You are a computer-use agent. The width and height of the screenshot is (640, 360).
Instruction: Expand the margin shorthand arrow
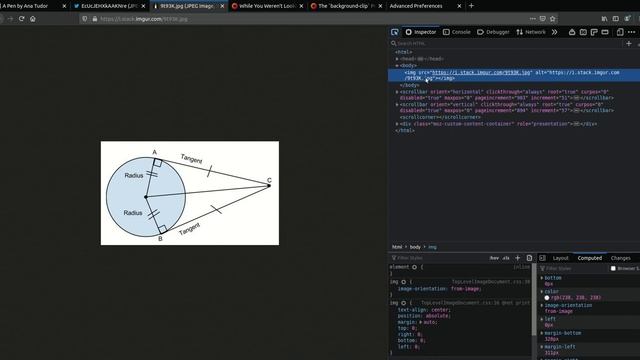tap(420, 322)
